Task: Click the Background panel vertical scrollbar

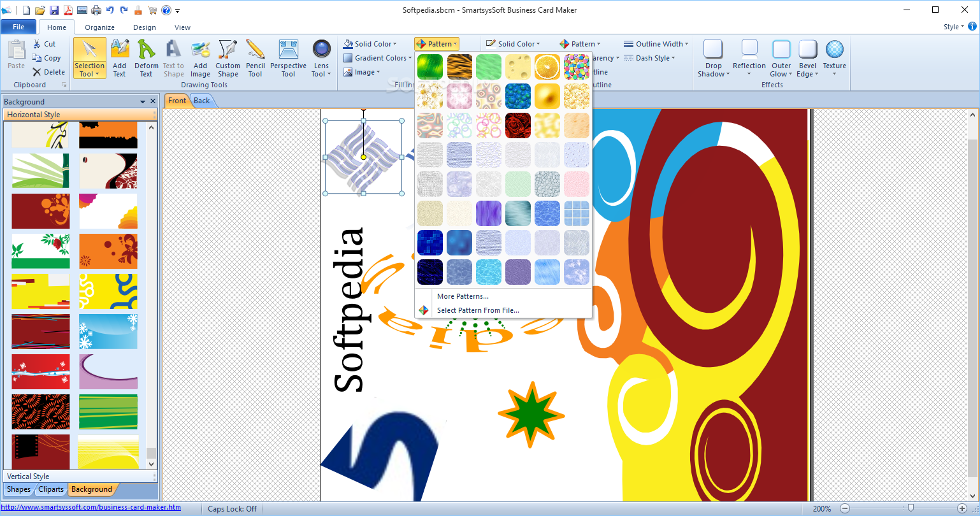Action: tap(151, 295)
